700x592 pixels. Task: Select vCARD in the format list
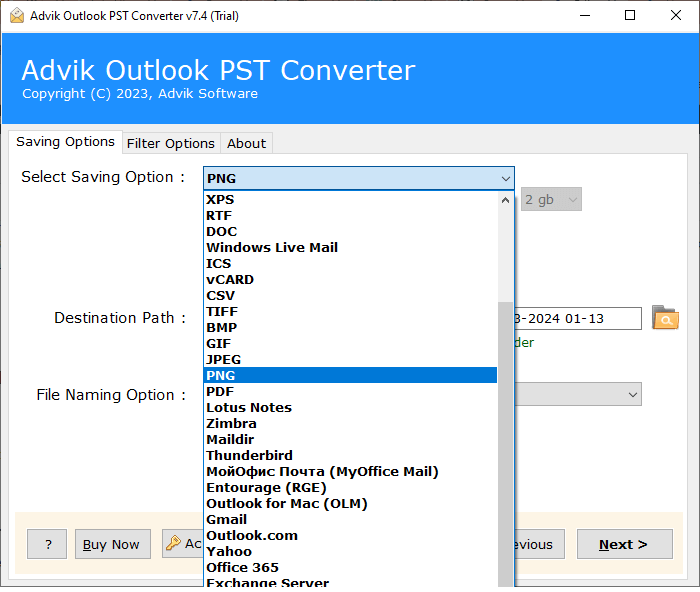click(x=350, y=279)
